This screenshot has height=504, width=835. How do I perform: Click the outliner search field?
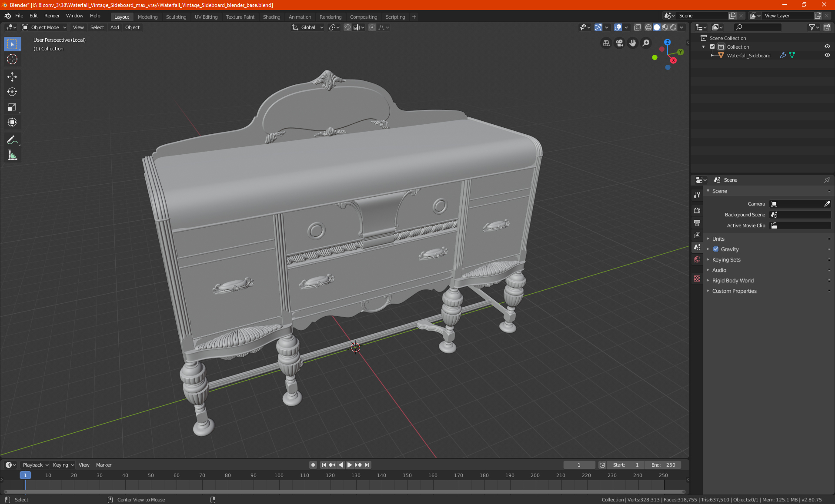757,27
